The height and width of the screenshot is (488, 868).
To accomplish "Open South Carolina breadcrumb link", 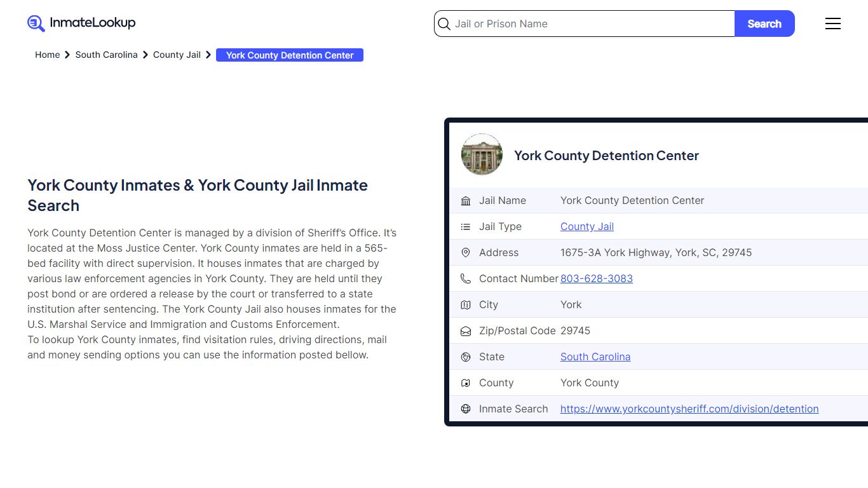I will [106, 55].
